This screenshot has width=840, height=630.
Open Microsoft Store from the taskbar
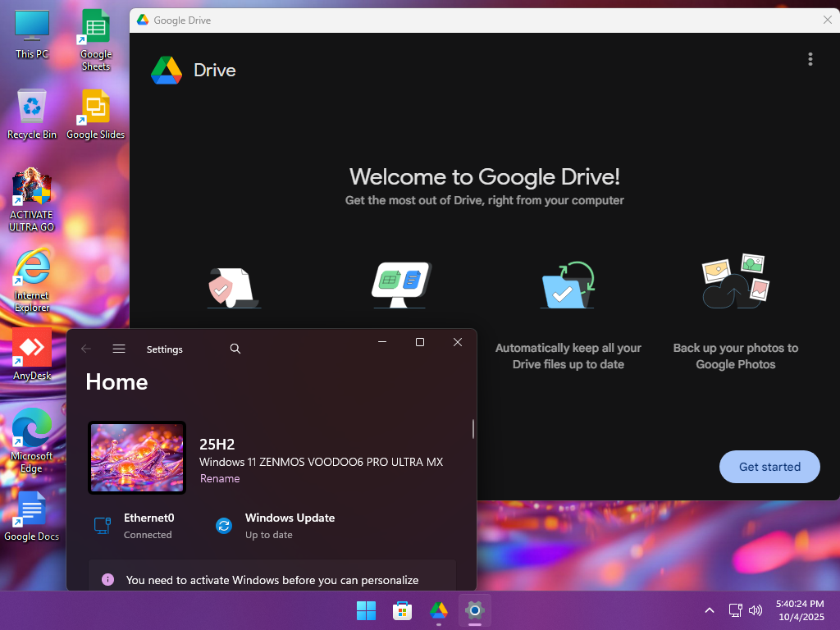tap(402, 610)
